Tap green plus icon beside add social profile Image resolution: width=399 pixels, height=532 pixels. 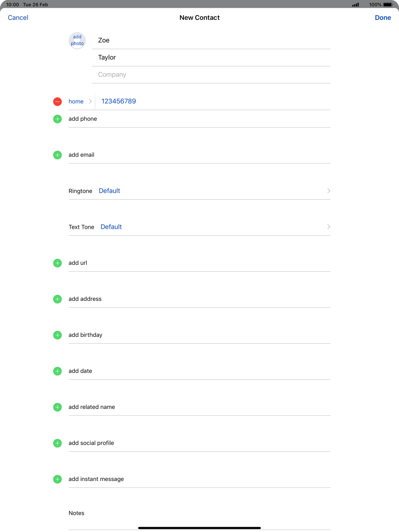[x=58, y=443]
